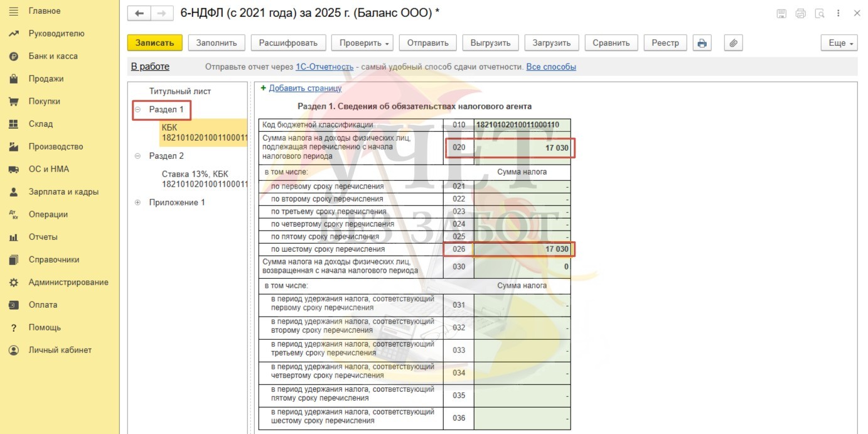Click the back arrow navigation button
The image size is (868, 434).
click(139, 14)
